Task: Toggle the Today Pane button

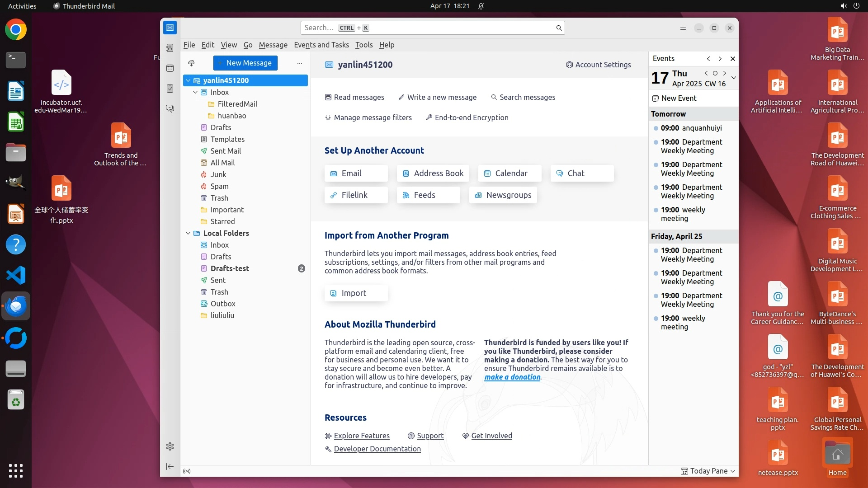Action: 708,471
